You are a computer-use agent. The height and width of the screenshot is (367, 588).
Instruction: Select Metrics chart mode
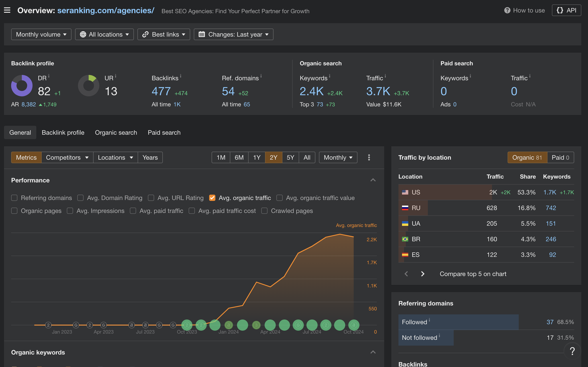[x=26, y=158]
